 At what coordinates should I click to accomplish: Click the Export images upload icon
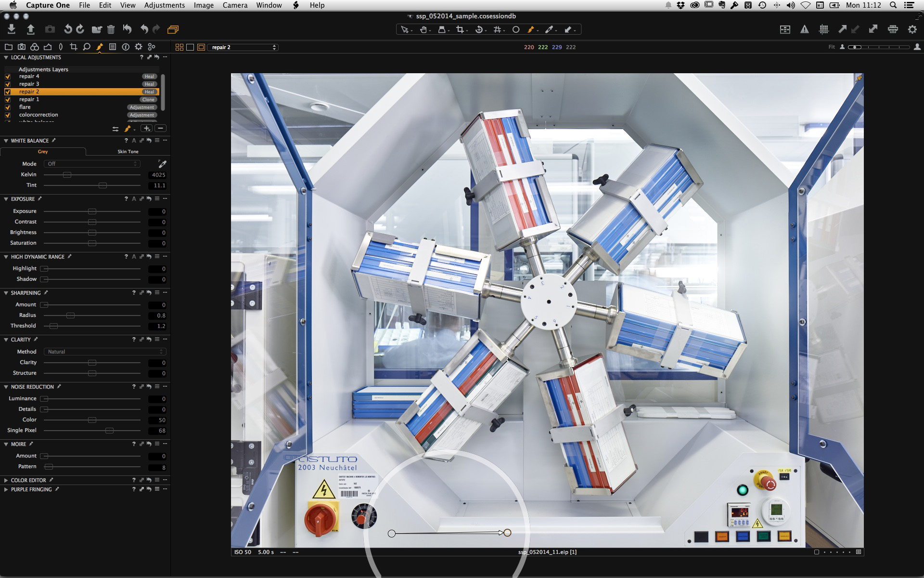coord(30,29)
